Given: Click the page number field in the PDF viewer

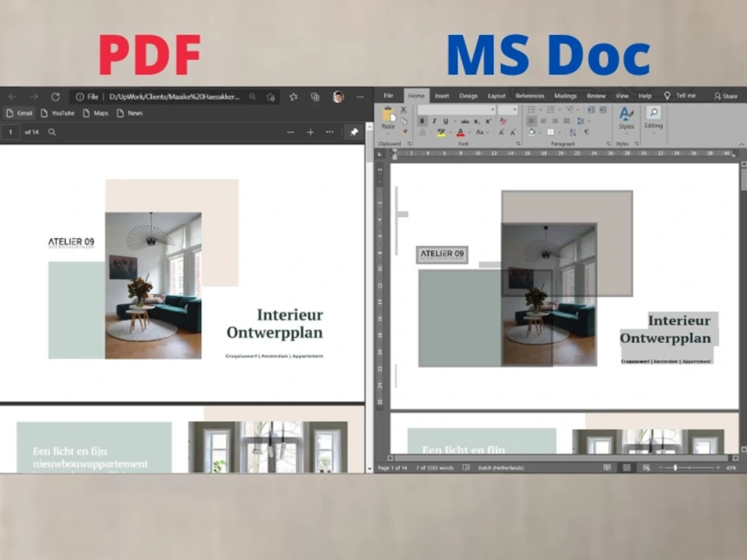Looking at the screenshot, I should (10, 131).
